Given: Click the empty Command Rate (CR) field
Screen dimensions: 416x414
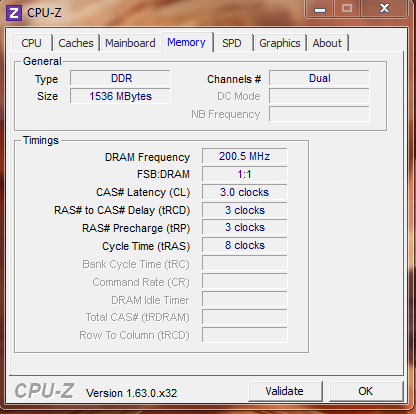Looking at the screenshot, I should pyautogui.click(x=245, y=281).
